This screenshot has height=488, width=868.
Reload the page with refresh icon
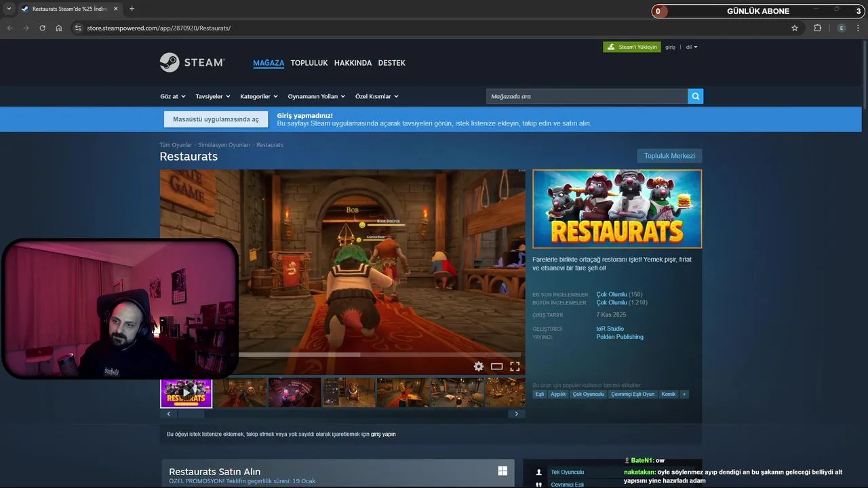click(42, 28)
